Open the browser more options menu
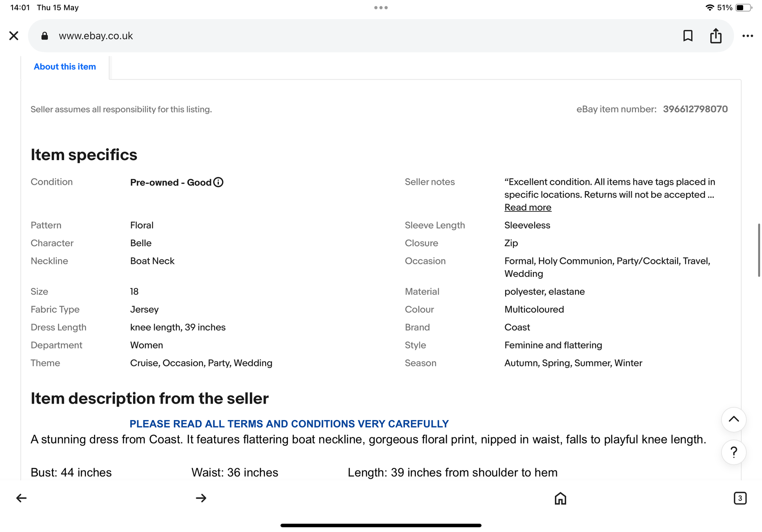Image resolution: width=762 pixels, height=532 pixels. pos(748,36)
